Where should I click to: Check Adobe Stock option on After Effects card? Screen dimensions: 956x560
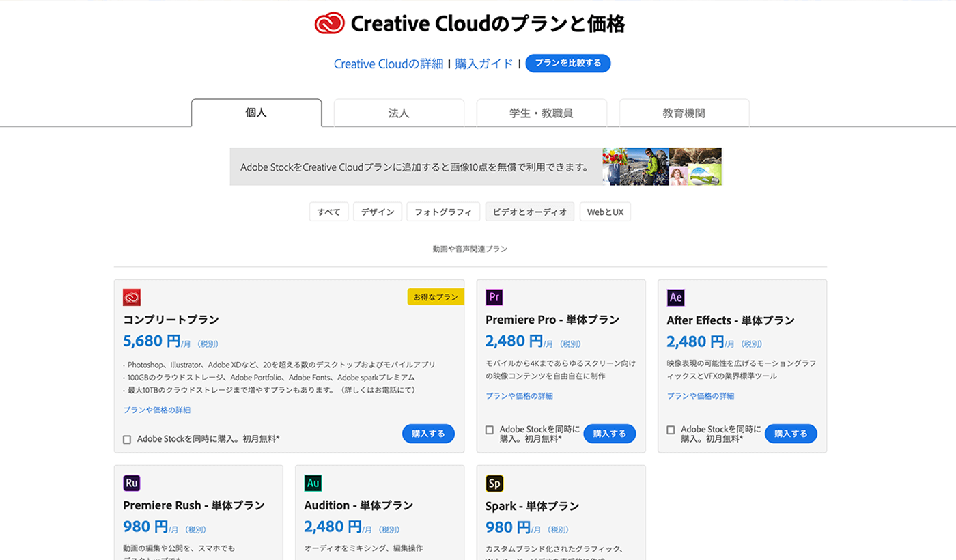click(671, 430)
